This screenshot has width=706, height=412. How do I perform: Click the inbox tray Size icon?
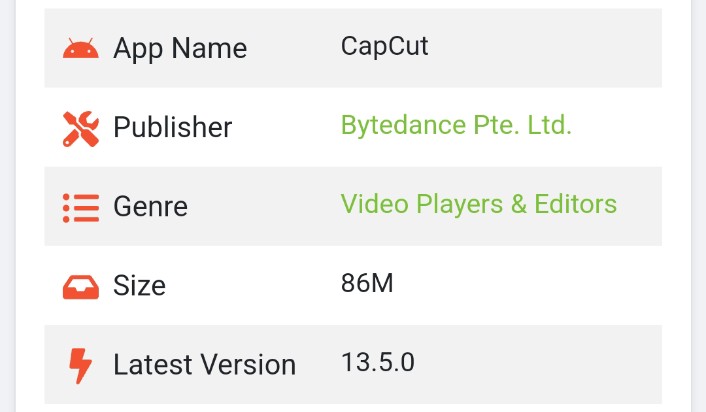point(81,287)
